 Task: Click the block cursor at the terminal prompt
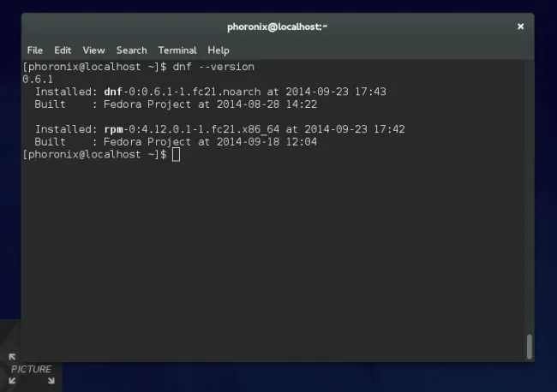(x=176, y=154)
